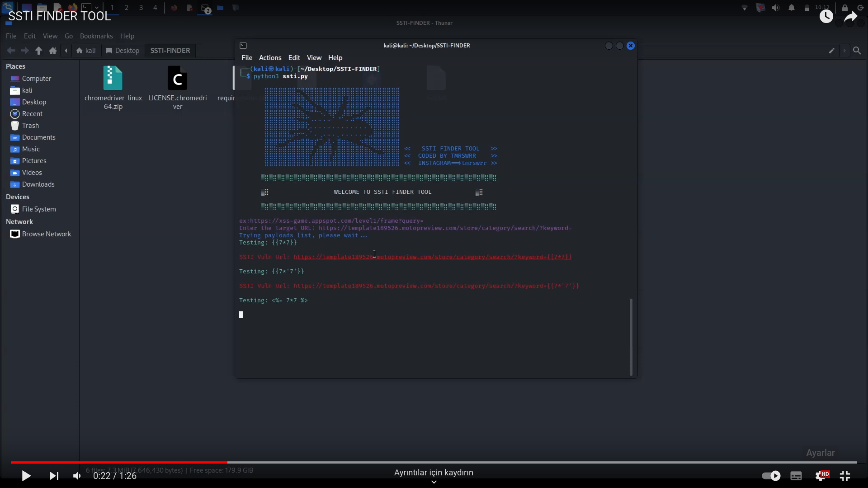Mute the video volume
Screen dimensions: 868x488
[x=76, y=476]
